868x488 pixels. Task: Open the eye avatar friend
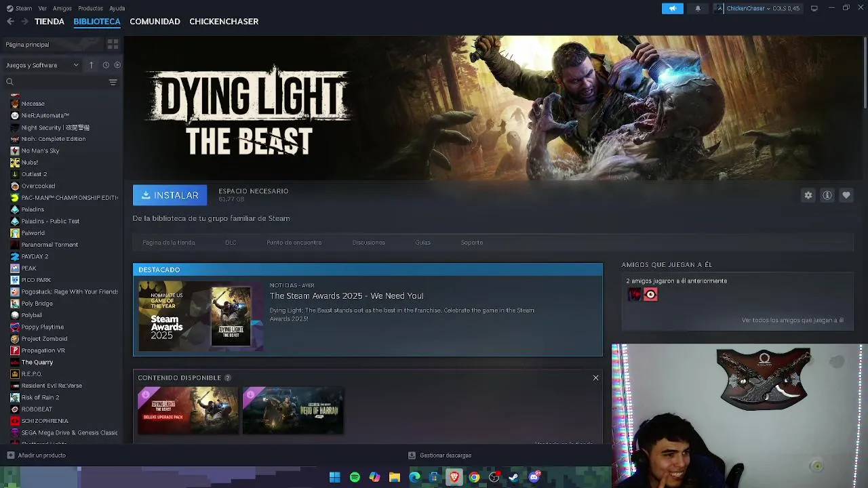[x=650, y=294]
